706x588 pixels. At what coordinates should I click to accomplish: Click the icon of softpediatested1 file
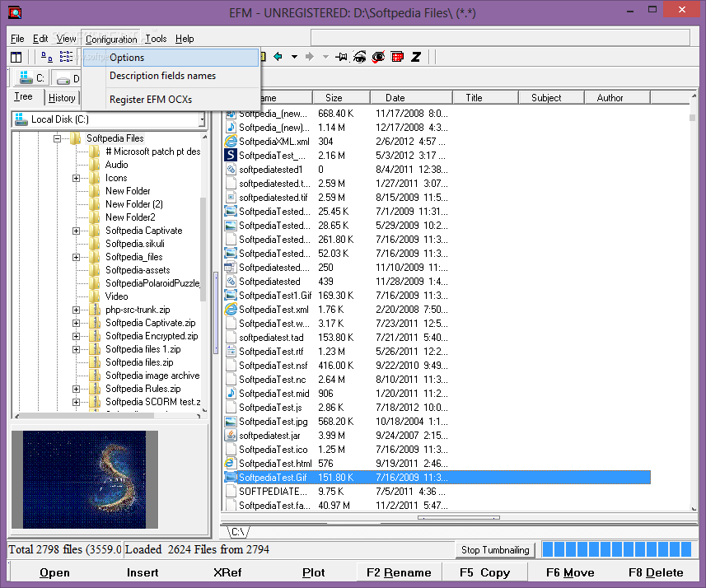point(231,170)
